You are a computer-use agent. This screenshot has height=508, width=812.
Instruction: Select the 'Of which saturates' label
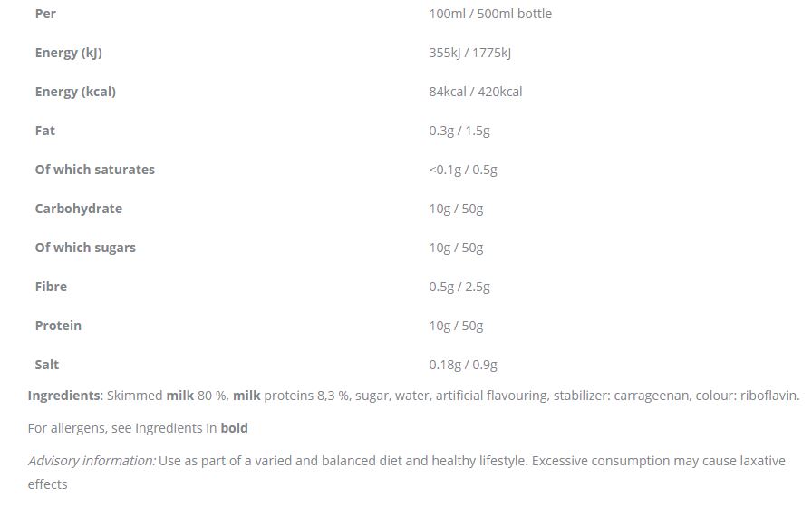pyautogui.click(x=94, y=170)
